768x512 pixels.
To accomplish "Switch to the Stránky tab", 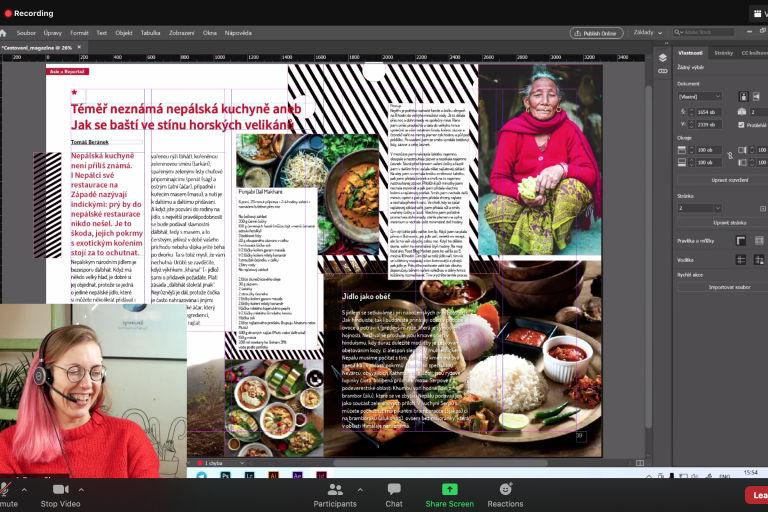I will click(723, 52).
